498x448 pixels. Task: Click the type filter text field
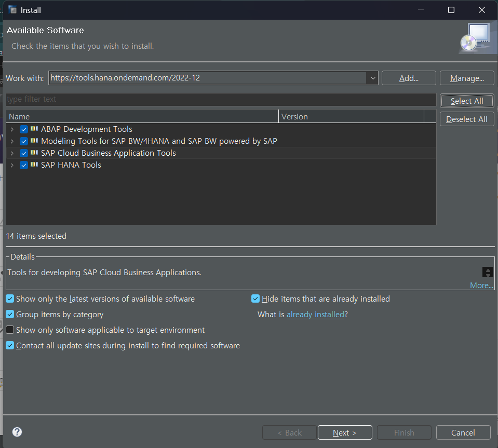point(221,99)
